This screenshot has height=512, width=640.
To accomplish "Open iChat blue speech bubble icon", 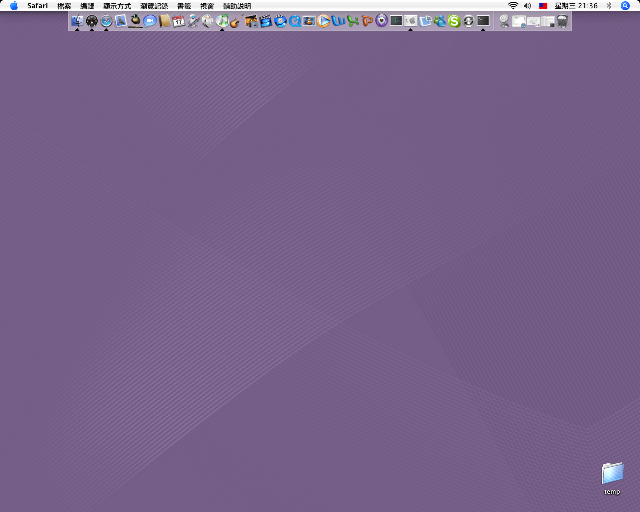I will tap(150, 21).
